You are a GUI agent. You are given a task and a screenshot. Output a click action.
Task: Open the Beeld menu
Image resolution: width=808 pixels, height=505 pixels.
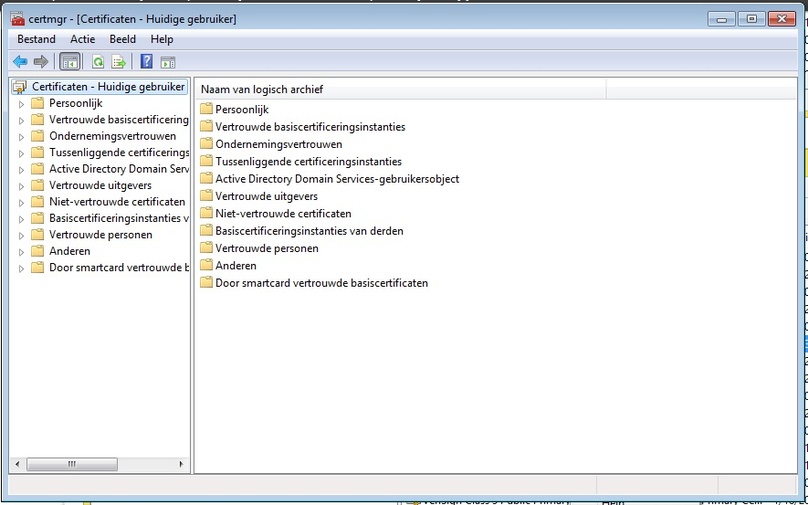123,39
